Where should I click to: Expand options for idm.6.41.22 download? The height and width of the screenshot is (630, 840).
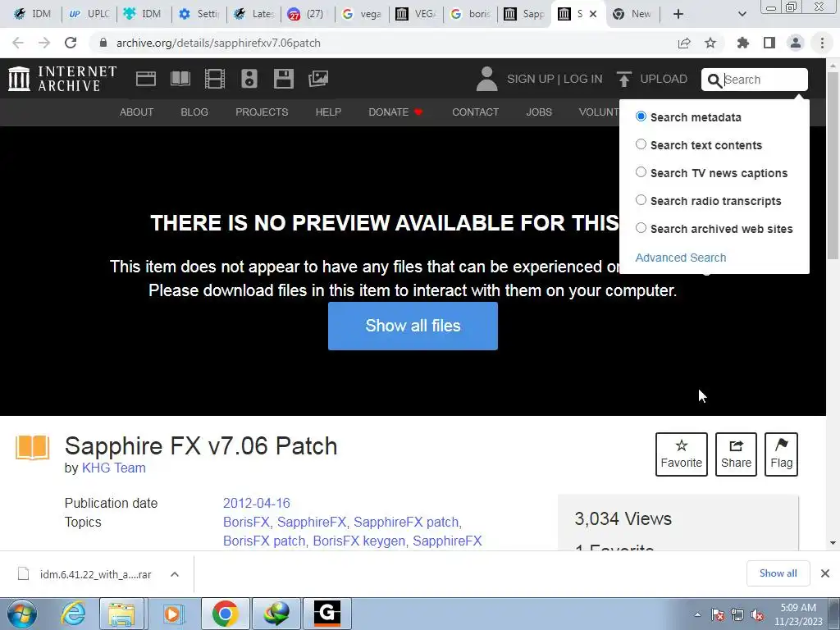pos(175,574)
